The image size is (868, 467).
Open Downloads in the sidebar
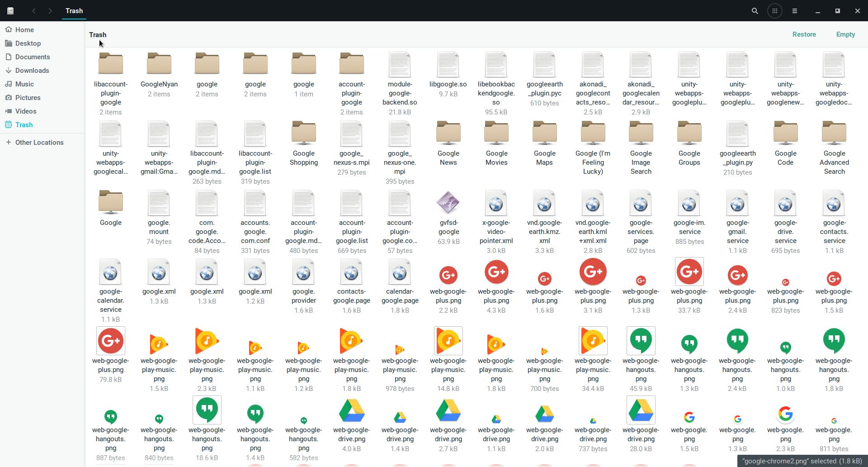[32, 71]
